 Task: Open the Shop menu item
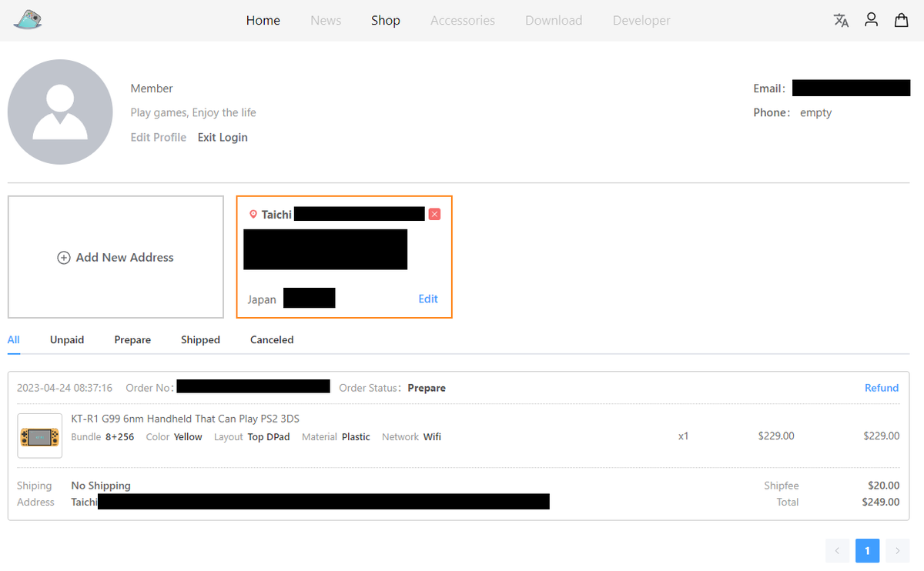(386, 21)
